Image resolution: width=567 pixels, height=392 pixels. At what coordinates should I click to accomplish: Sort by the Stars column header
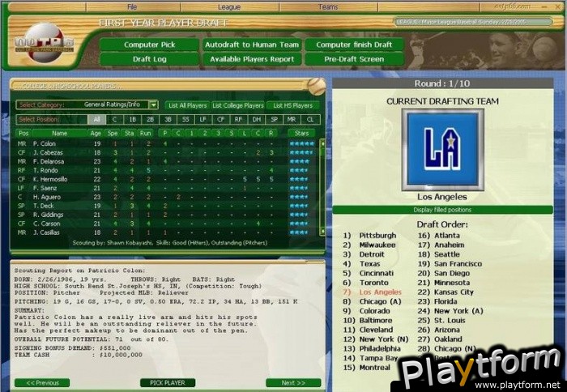pyautogui.click(x=301, y=134)
